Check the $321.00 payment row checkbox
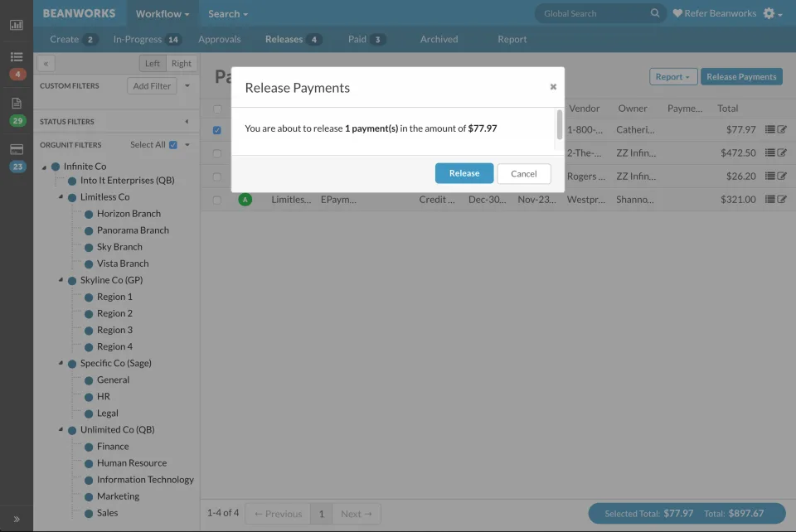796x532 pixels. [x=217, y=200]
